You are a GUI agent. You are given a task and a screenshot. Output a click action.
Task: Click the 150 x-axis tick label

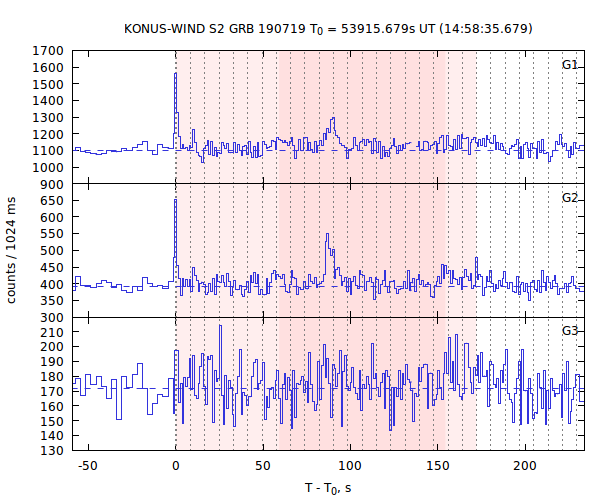(437, 466)
